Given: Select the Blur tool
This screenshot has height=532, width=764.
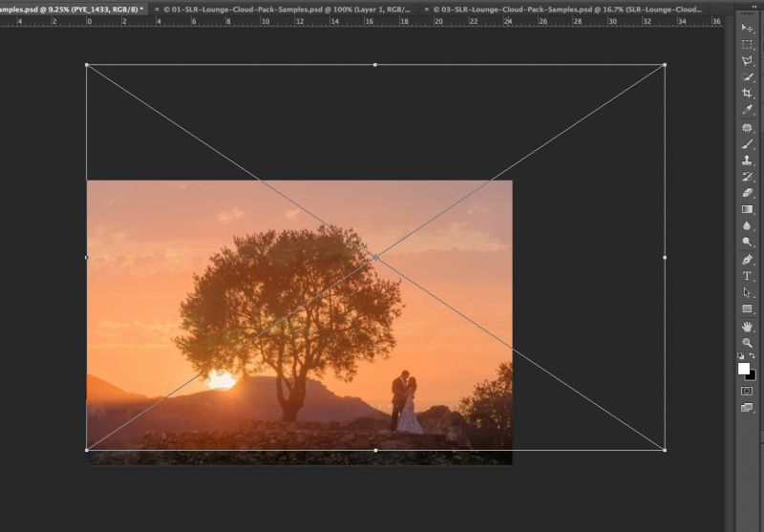Looking at the screenshot, I should [x=747, y=225].
